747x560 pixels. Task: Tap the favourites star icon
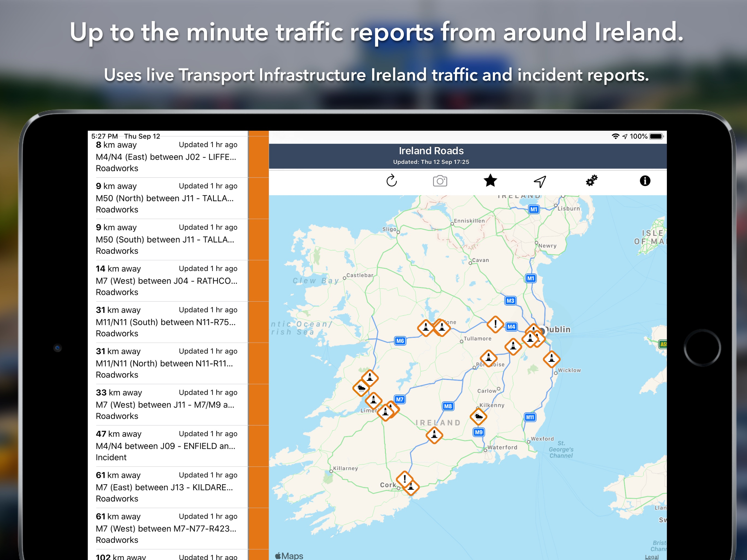coord(490,180)
